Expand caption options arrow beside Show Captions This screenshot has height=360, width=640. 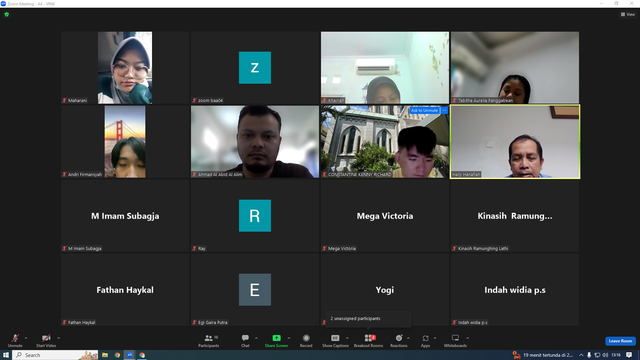(x=347, y=338)
